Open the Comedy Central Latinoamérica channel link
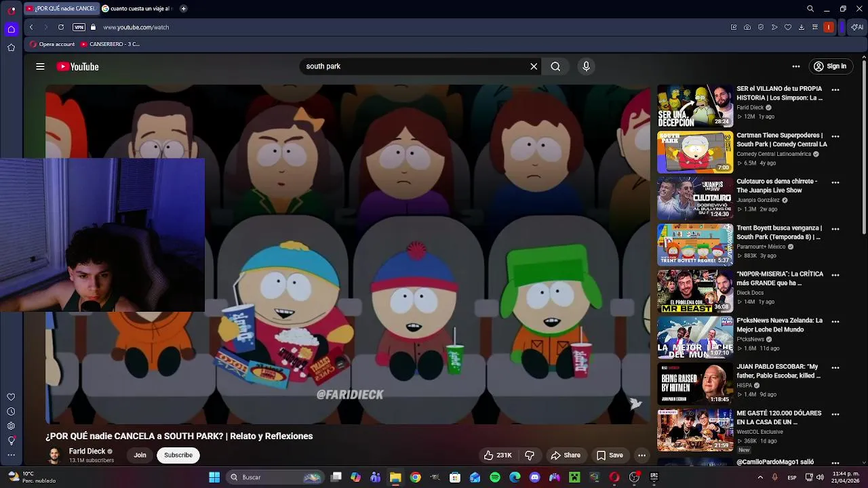The height and width of the screenshot is (488, 868). pos(774,154)
